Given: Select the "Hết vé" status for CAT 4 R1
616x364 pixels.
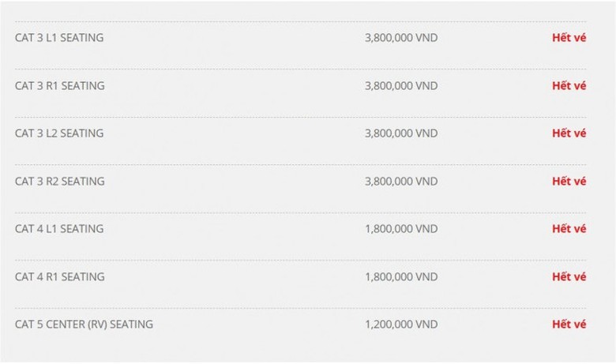Looking at the screenshot, I should pyautogui.click(x=569, y=276).
